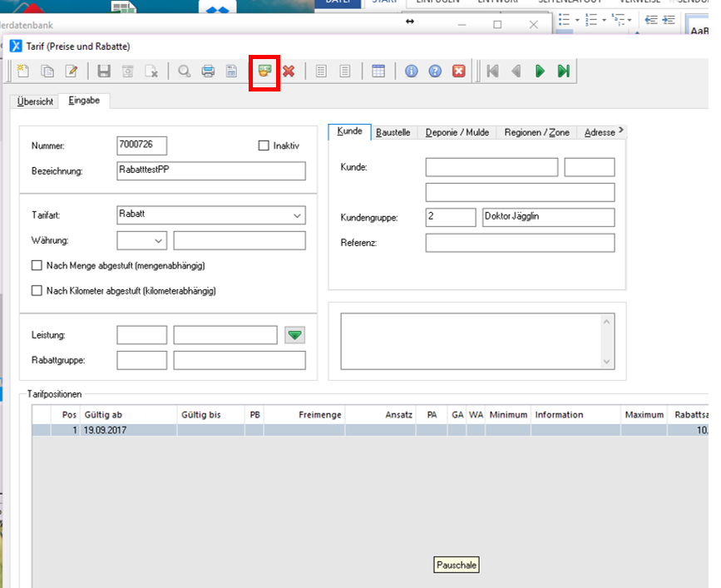The height and width of the screenshot is (588, 721).
Task: Click into the Bezeichnung text field
Action: [x=211, y=171]
